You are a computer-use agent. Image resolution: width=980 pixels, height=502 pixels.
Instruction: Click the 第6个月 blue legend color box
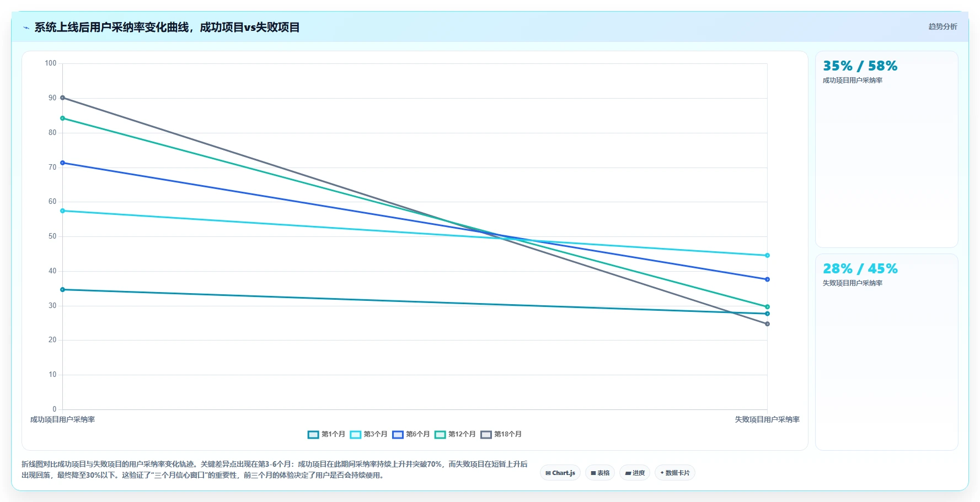pos(398,434)
